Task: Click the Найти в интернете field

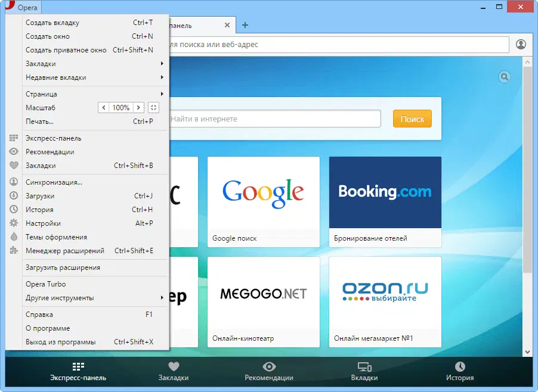Action: coord(275,119)
